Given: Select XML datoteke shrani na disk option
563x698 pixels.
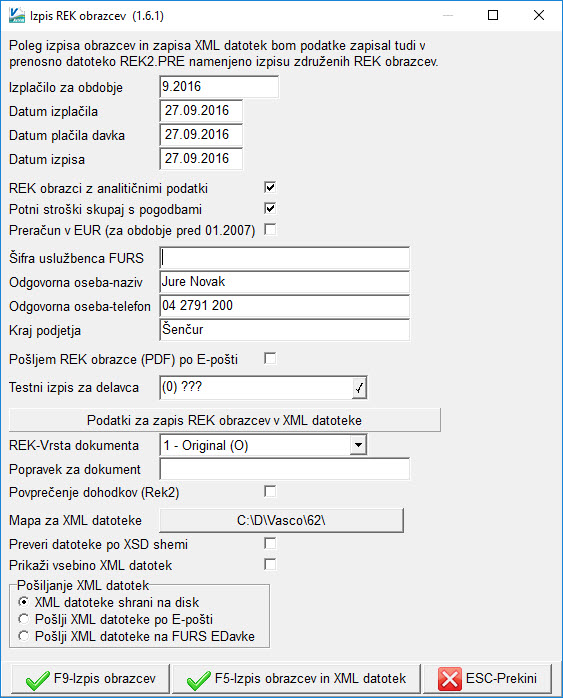Looking at the screenshot, I should (24, 602).
